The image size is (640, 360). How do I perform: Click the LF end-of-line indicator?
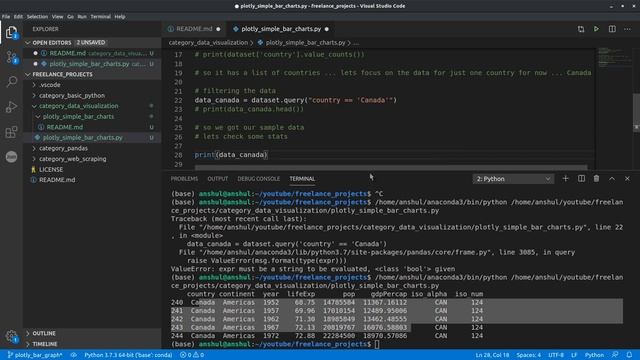(x=574, y=355)
